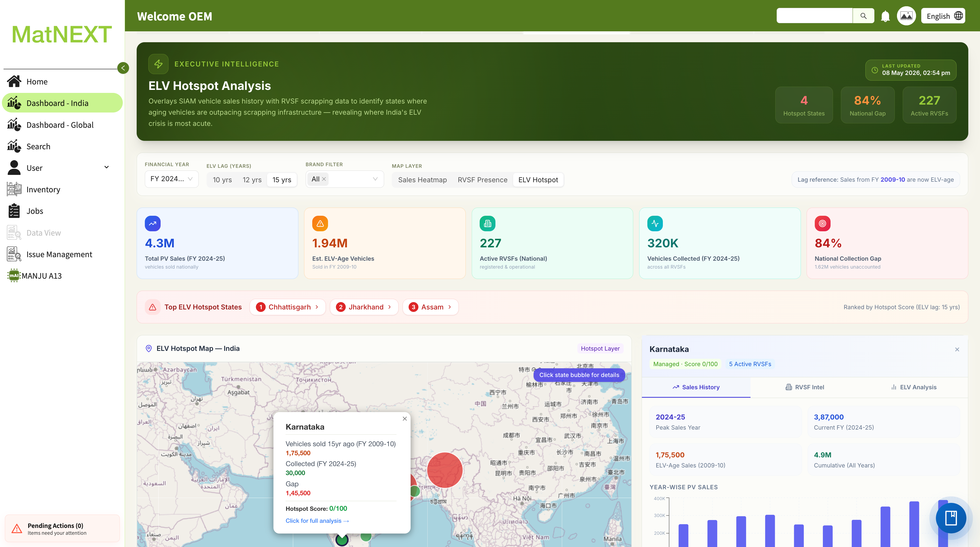Click the location pin icon by ELV Hotspot Map
The height and width of the screenshot is (547, 980).
[149, 348]
